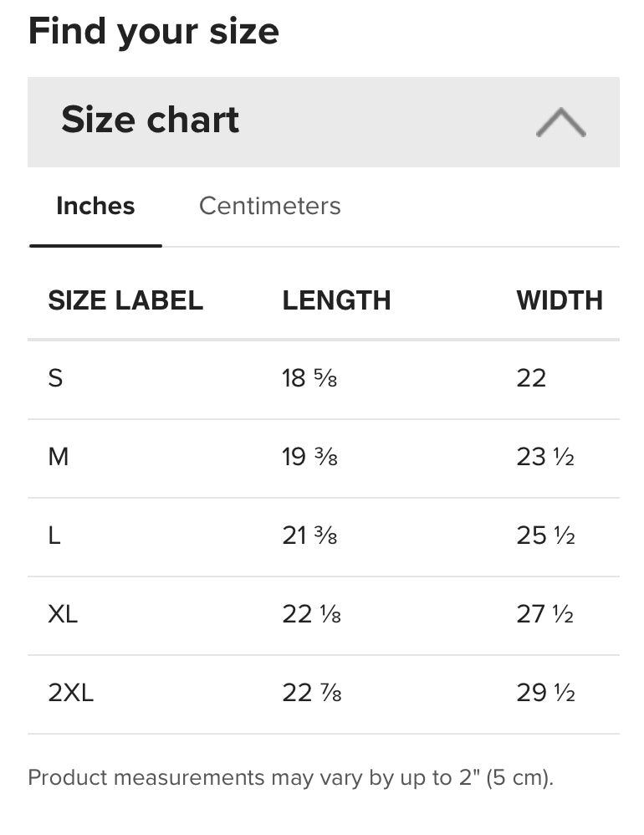Select the XL size row label
Screen dimensions: 644x835
pyautogui.click(x=63, y=614)
